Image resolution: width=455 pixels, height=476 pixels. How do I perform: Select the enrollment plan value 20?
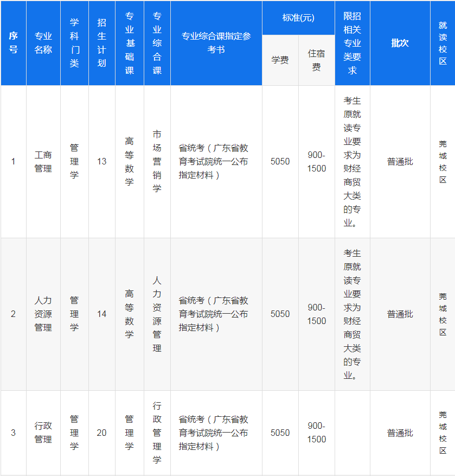coord(102,433)
